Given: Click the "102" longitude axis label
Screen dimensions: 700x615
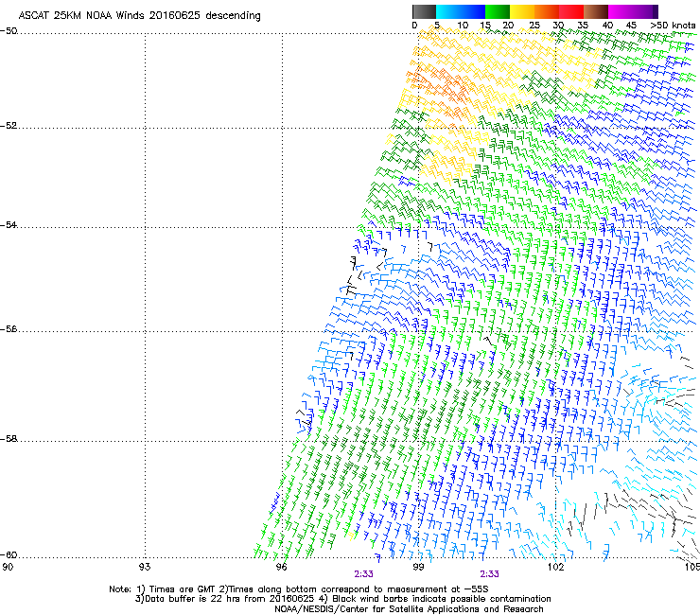Looking at the screenshot, I should click(x=555, y=567).
